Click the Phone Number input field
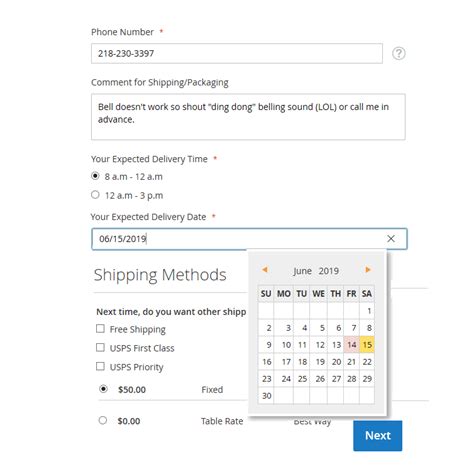 pos(237,53)
